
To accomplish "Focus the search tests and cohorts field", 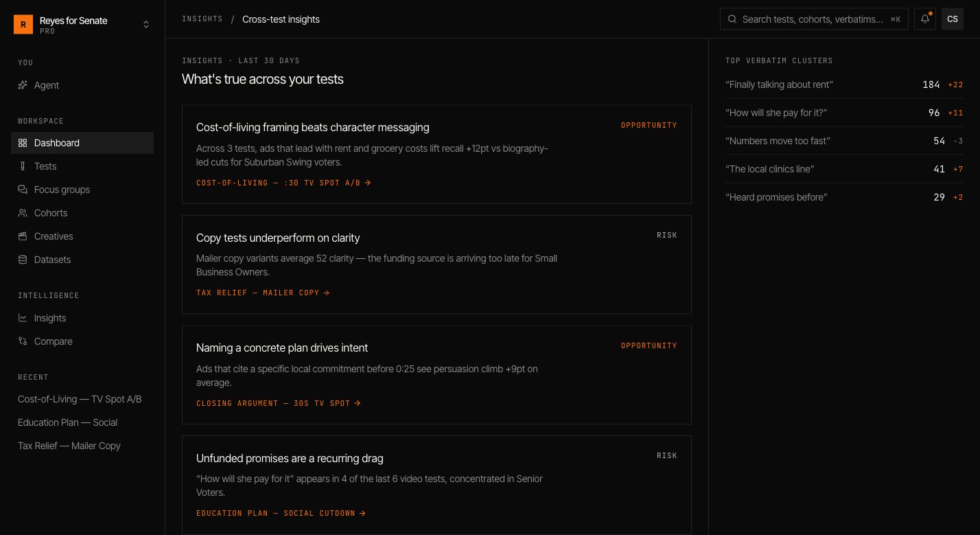I will (x=814, y=19).
